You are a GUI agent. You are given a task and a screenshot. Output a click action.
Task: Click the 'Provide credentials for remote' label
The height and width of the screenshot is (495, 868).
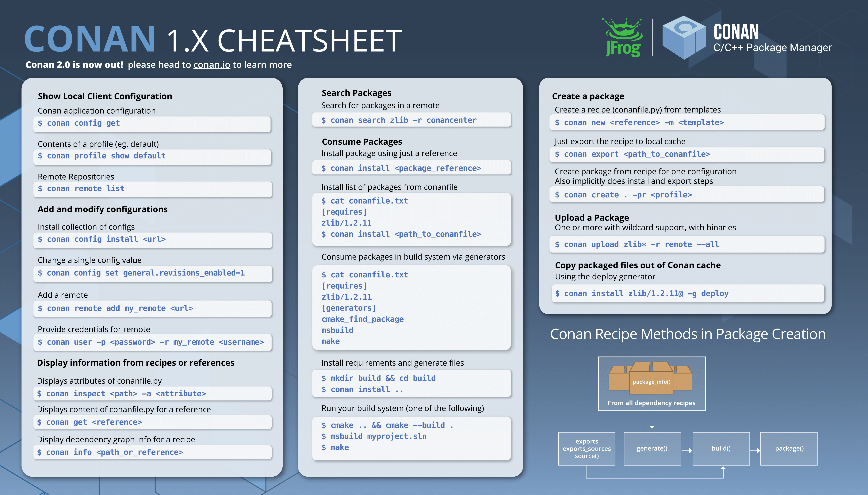pos(94,329)
